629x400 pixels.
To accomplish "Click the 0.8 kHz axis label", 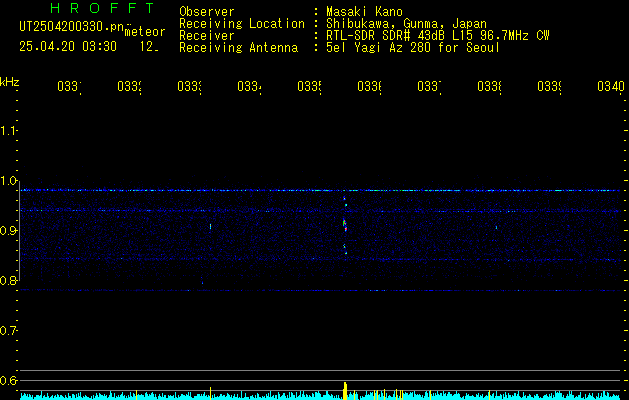I will 8,280.
